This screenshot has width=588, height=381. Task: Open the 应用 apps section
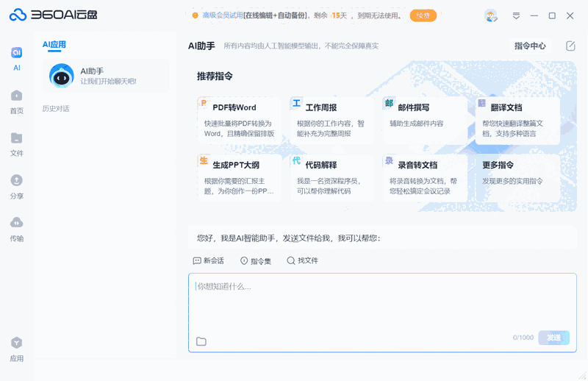[16, 349]
